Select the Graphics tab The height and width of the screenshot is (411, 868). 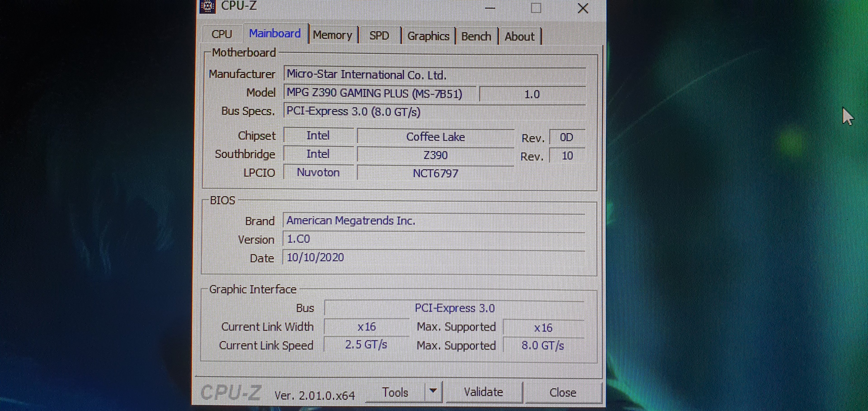[428, 36]
